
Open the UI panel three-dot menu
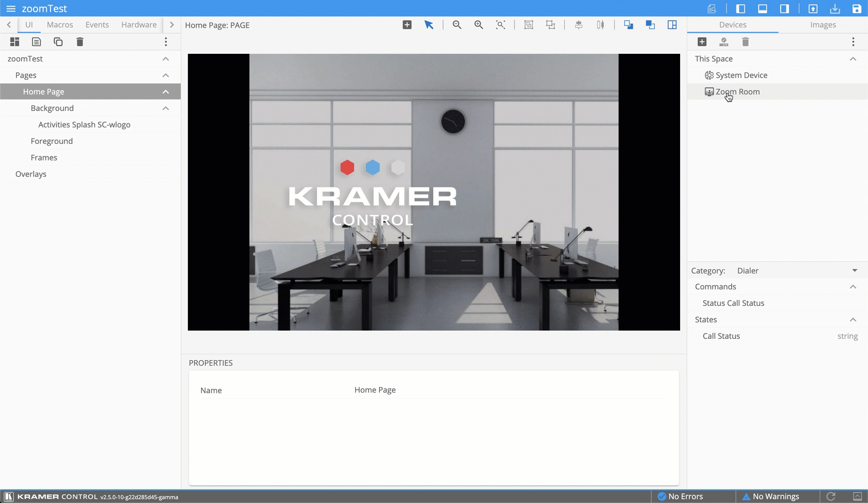tap(166, 42)
